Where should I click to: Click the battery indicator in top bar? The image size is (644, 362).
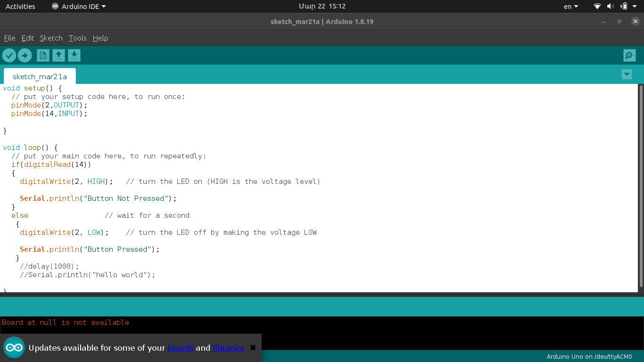(x=624, y=7)
